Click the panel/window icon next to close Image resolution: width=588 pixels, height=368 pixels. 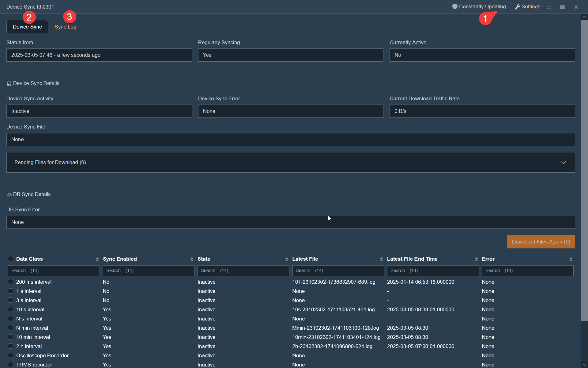[x=562, y=7]
